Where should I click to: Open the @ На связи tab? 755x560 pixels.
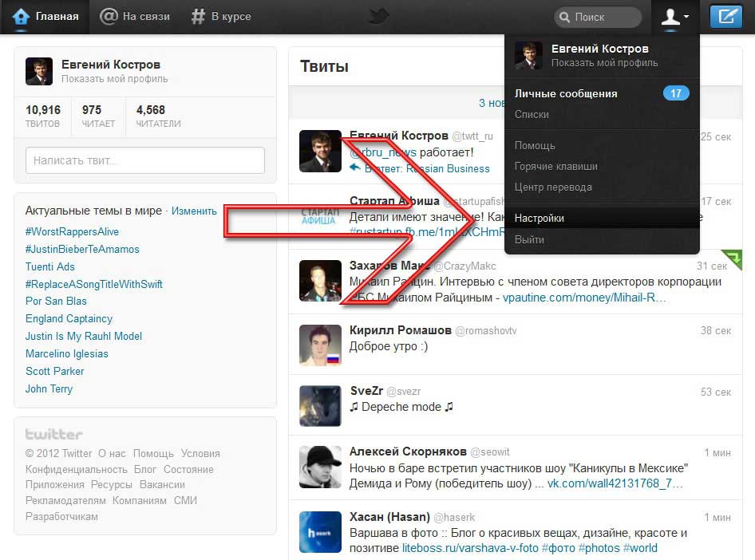[x=134, y=17]
